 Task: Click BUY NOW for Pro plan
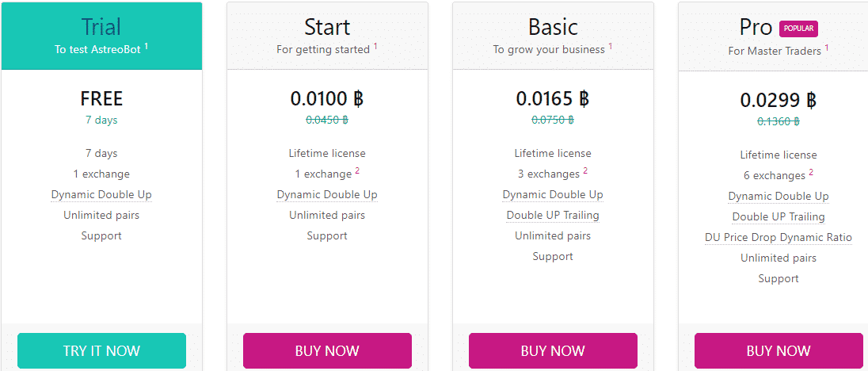[x=779, y=350]
